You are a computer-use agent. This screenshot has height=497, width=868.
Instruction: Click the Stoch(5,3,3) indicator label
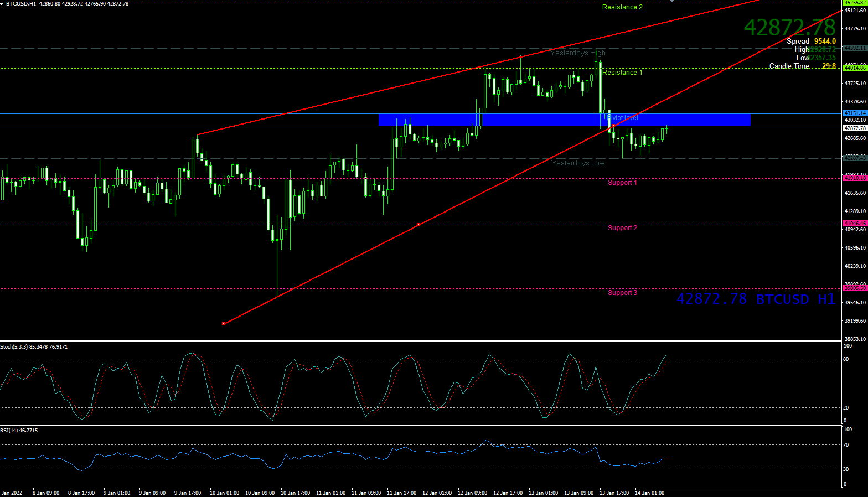coord(34,347)
